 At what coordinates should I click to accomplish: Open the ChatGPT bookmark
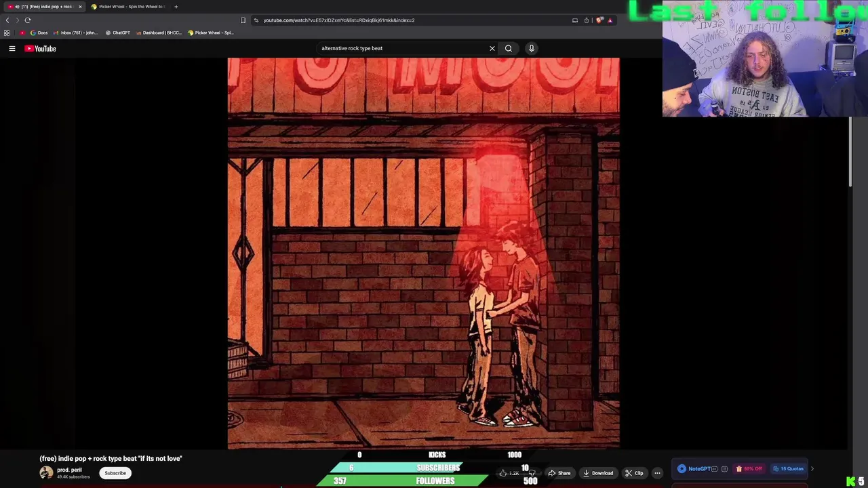(117, 33)
